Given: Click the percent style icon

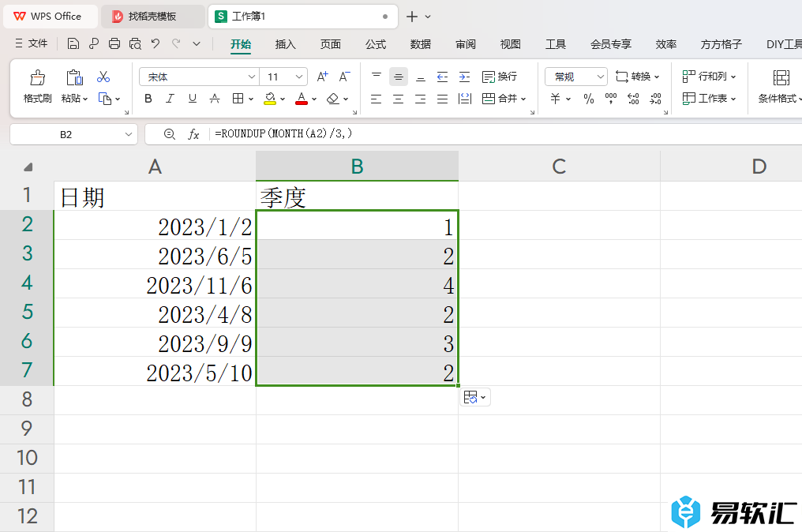Looking at the screenshot, I should click(588, 99).
